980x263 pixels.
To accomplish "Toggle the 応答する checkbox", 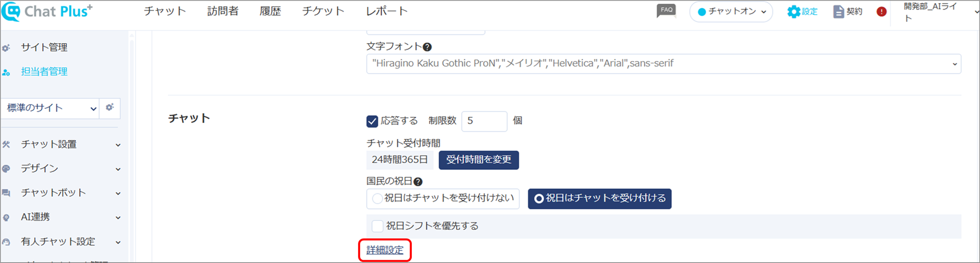I will pyautogui.click(x=372, y=121).
